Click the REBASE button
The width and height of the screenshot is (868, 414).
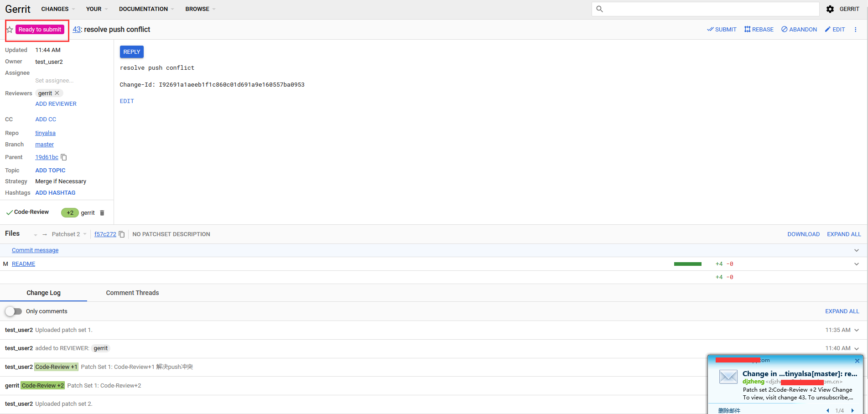759,30
